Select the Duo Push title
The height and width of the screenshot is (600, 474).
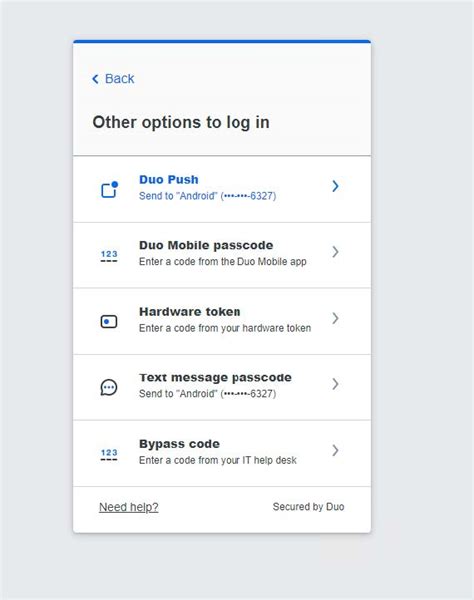(x=169, y=179)
